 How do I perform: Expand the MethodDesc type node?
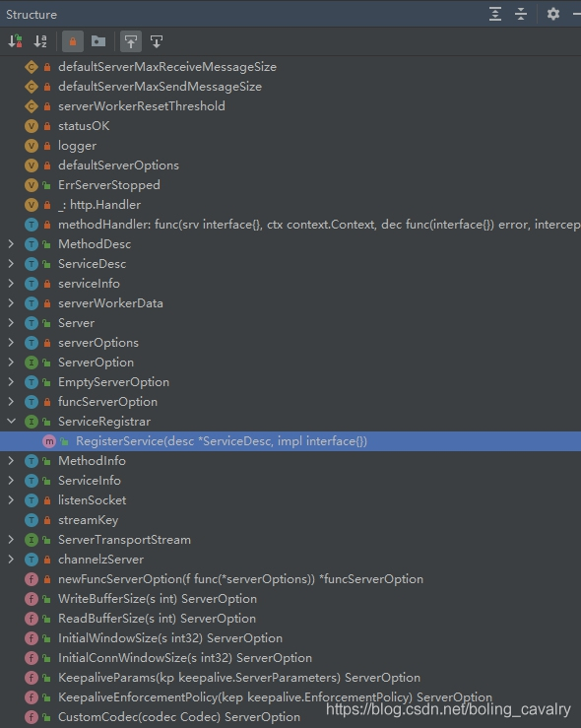point(11,243)
